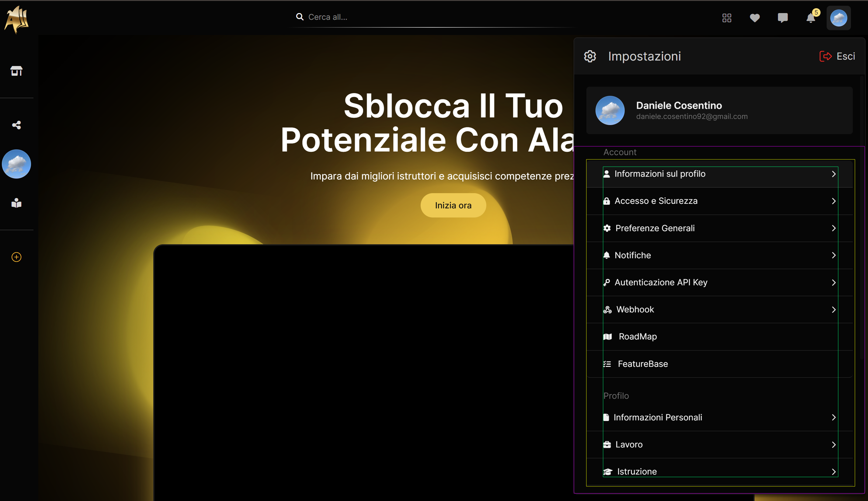This screenshot has width=868, height=501.
Task: Expand Informazioni sul profilo chevron
Action: [834, 174]
